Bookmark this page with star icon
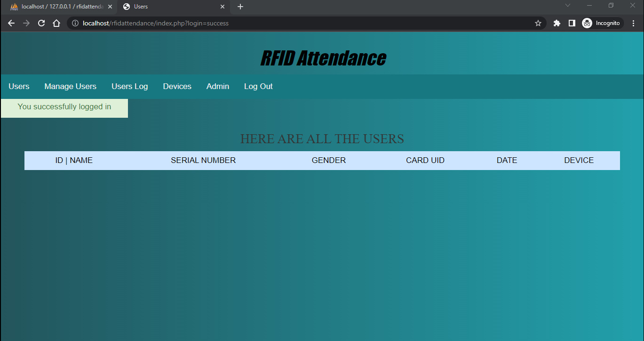 (538, 23)
